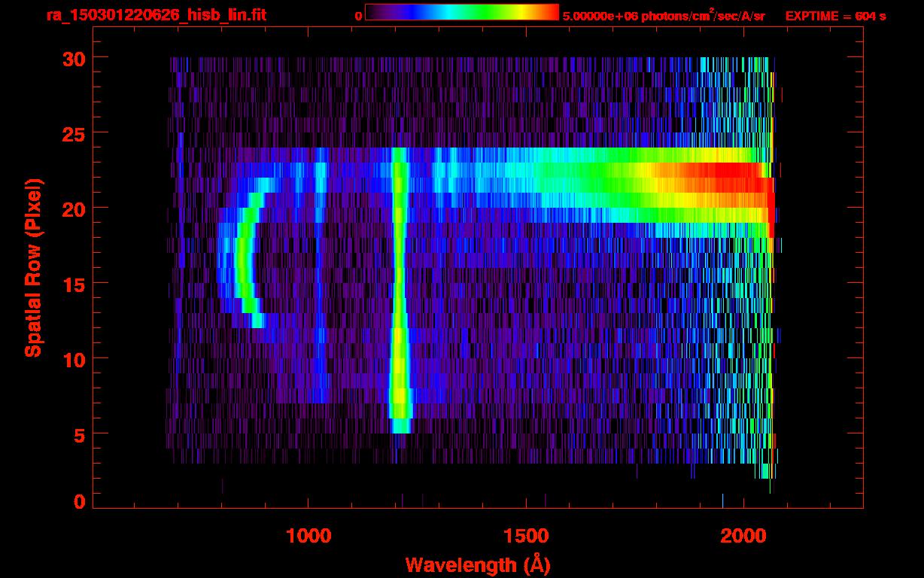
Task: Click the y-axis tick label 0
Action: pos(79,502)
